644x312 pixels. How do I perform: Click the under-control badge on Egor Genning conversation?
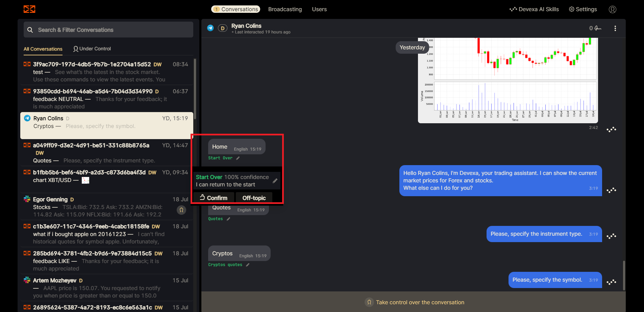[181, 210]
